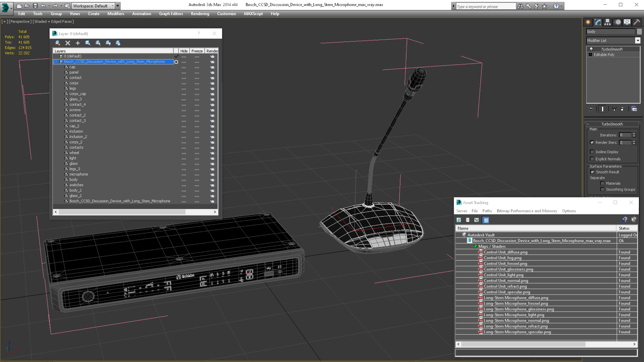The height and width of the screenshot is (362, 644).
Task: Click the Redo arrow icon
Action: coord(55,6)
